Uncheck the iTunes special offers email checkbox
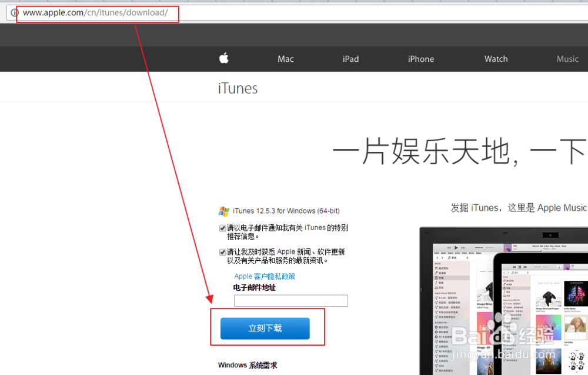Image resolution: width=588 pixels, height=375 pixels. click(222, 228)
